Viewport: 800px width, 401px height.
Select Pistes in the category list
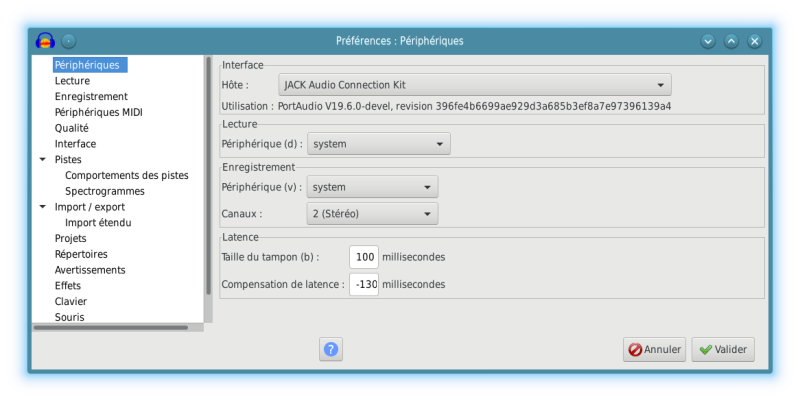coord(68,160)
